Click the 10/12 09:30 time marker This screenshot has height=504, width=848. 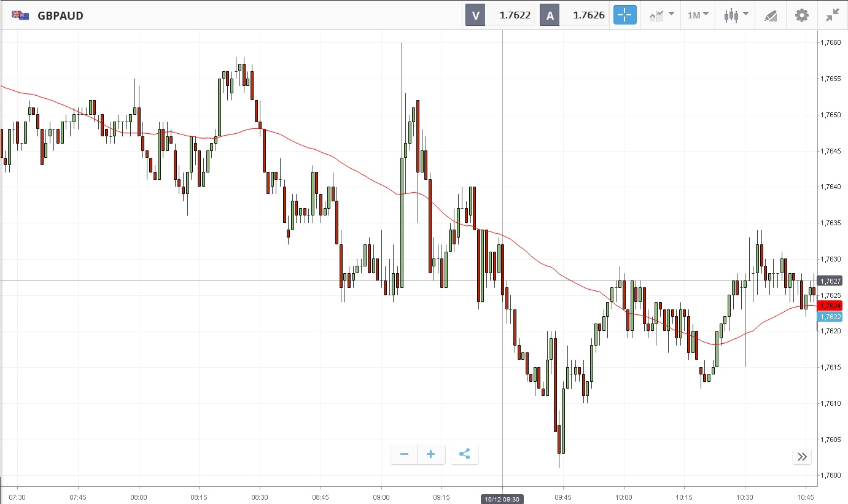coord(502,499)
